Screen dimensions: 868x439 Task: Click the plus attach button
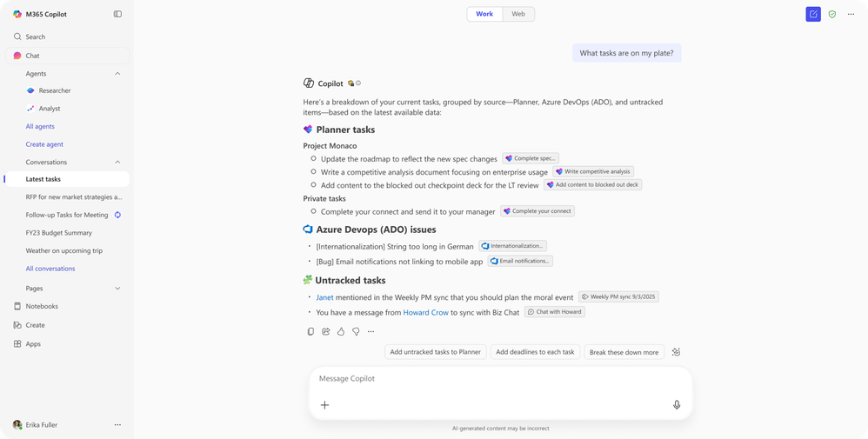[x=325, y=405]
